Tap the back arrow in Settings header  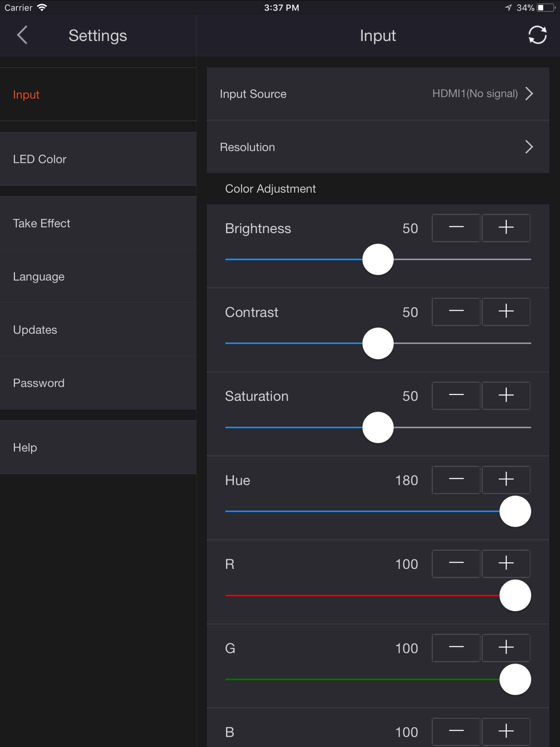[x=22, y=35]
